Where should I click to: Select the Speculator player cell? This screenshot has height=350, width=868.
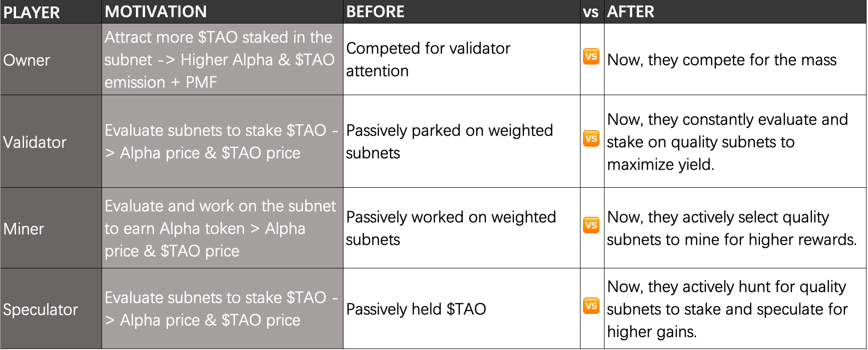(40, 309)
